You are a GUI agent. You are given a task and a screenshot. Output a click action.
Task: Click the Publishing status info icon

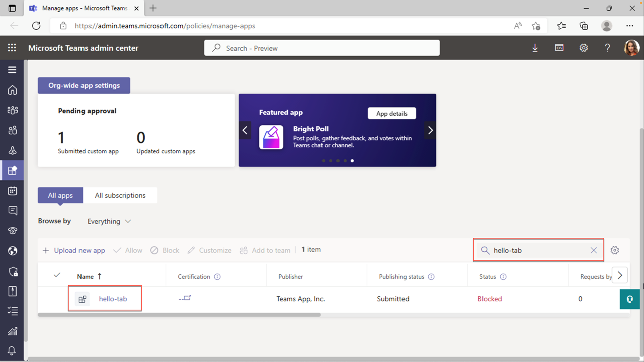point(431,277)
